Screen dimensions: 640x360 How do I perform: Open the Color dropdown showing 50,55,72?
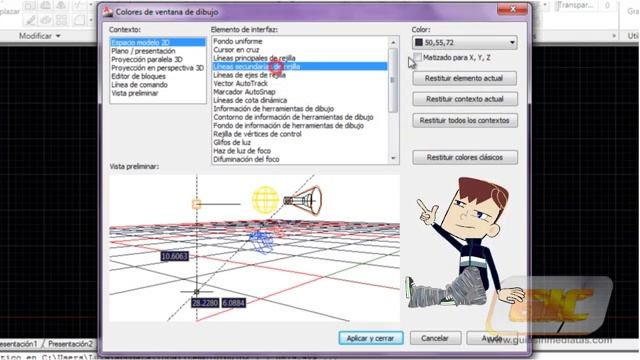[464, 42]
